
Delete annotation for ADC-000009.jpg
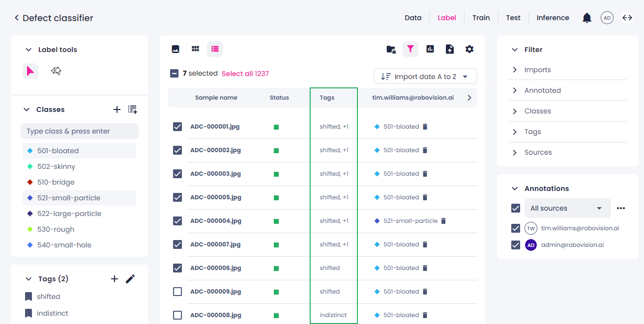point(425,292)
